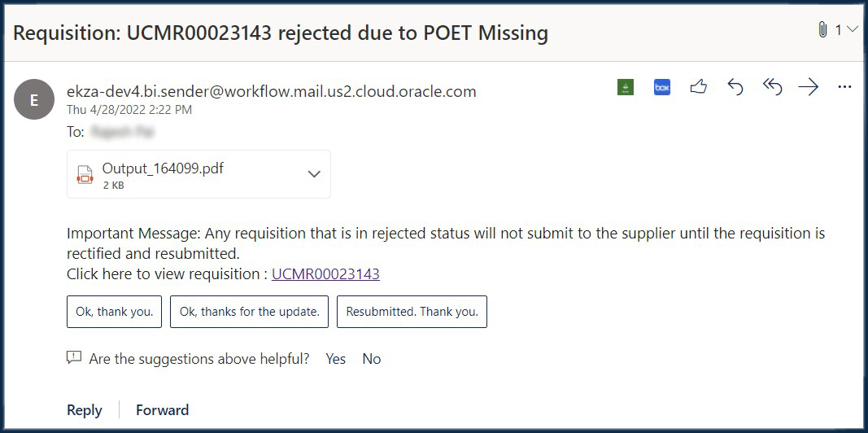Open dropdown arrow on Output_164099.pdf attachment

(x=314, y=174)
